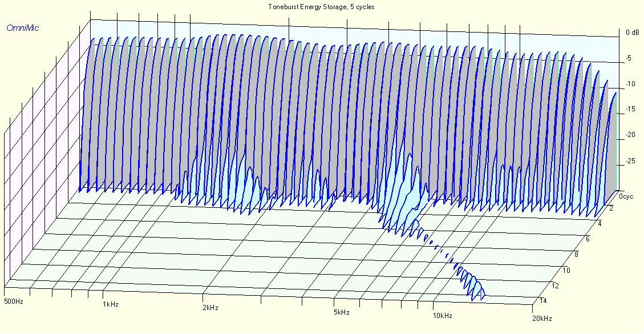Click the -25 dB level label

tap(630, 160)
